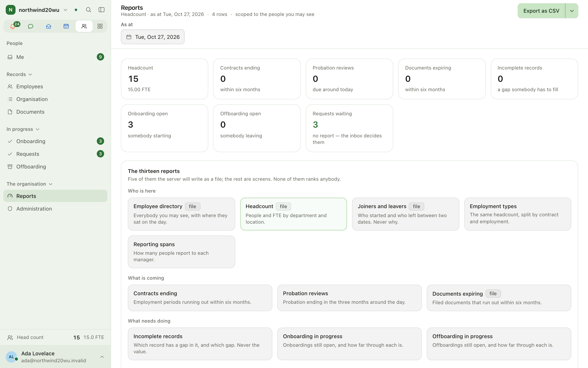Open the Onboarding in progress report
Screen dimensions: 588x368
click(349, 344)
